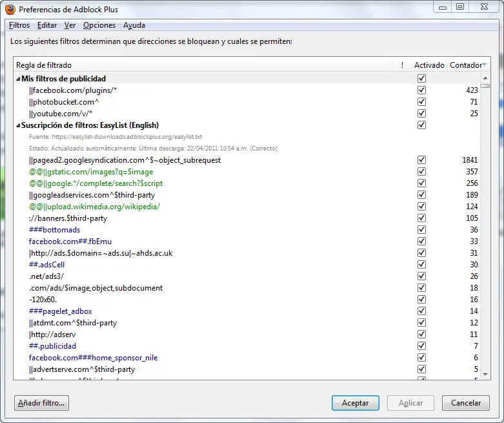
Task: Sort by the Contador column header
Action: point(469,65)
